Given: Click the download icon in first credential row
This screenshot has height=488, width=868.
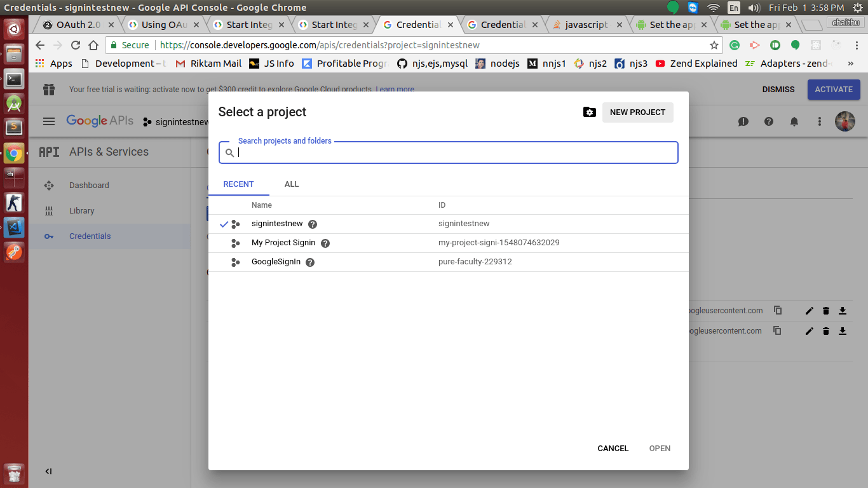Looking at the screenshot, I should [843, 311].
